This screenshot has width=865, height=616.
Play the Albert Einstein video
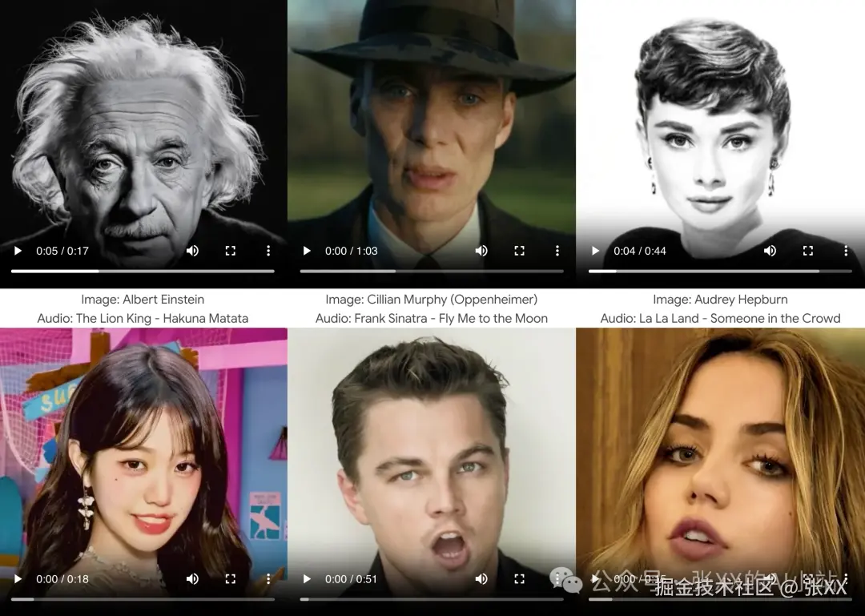pos(18,251)
